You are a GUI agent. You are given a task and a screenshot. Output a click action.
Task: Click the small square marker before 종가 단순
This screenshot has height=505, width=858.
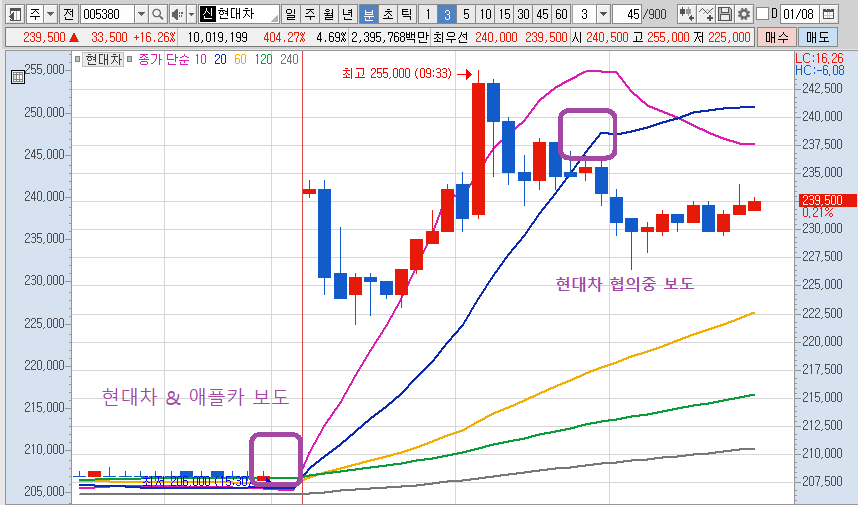[130, 59]
